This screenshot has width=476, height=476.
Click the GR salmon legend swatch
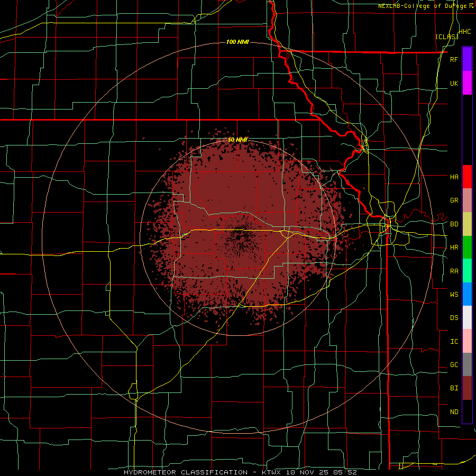[x=467, y=200]
